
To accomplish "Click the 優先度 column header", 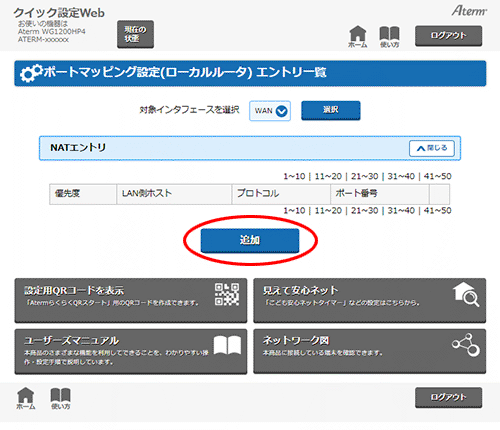I will [x=83, y=194].
